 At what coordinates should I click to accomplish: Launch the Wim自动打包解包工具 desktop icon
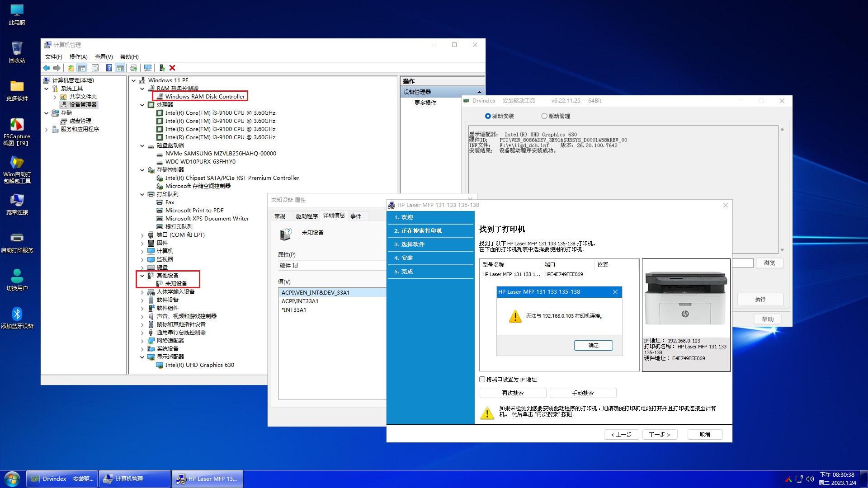17,169
